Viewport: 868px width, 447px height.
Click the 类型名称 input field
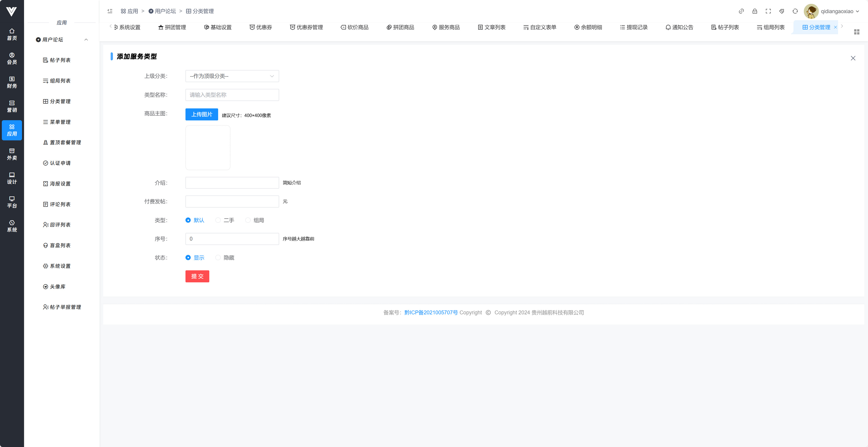coord(232,95)
